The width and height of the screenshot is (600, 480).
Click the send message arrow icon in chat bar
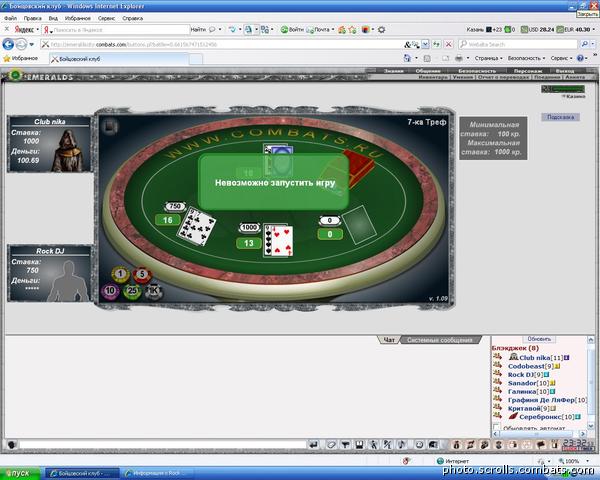314,444
